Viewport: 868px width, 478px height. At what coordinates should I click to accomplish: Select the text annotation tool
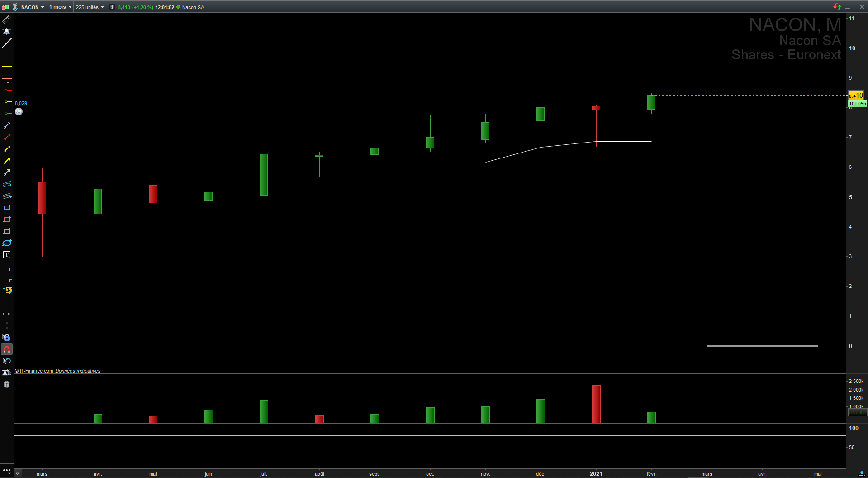[x=7, y=255]
